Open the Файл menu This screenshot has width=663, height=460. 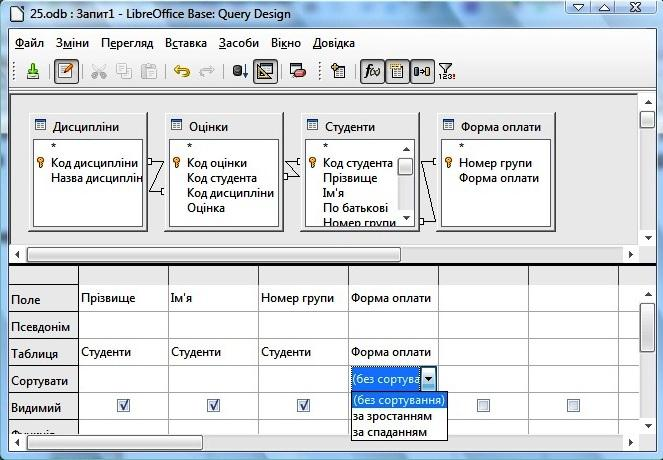[x=29, y=43]
